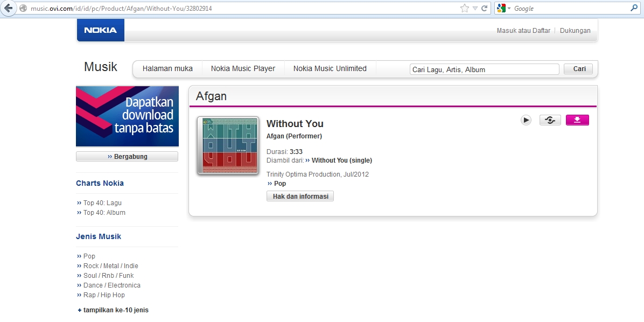Open Nokia Music Unlimited tab
This screenshot has width=644, height=322.
tap(330, 68)
